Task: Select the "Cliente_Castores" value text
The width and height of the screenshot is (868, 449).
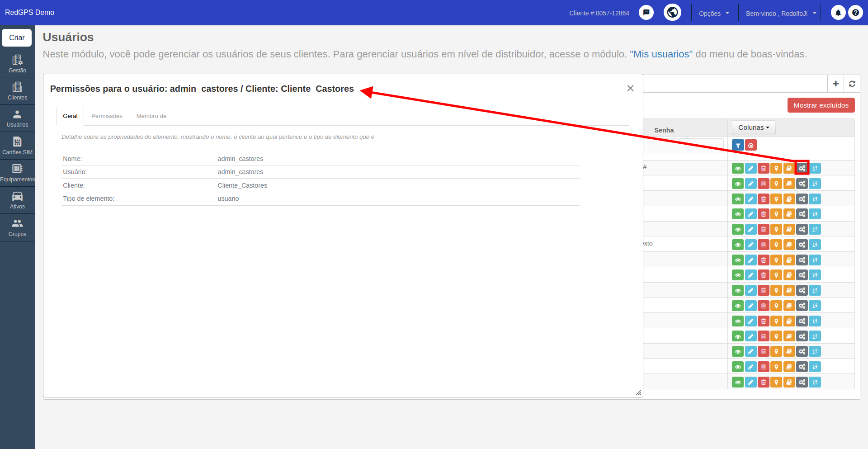Action: pos(242,185)
